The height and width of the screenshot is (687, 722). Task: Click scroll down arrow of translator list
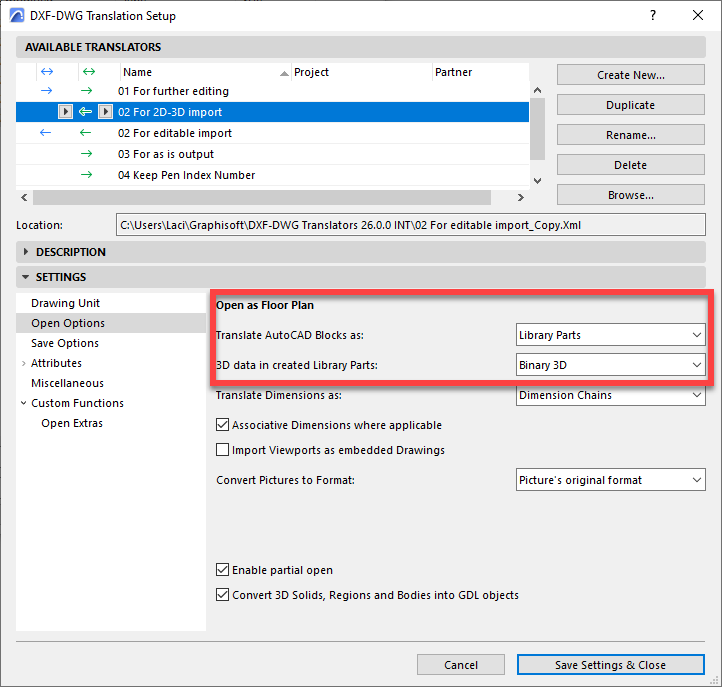(537, 181)
